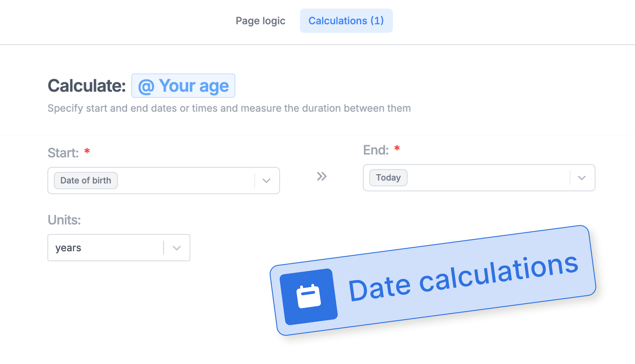635x364 pixels.
Task: Switch to the Page logic tab
Action: (260, 21)
